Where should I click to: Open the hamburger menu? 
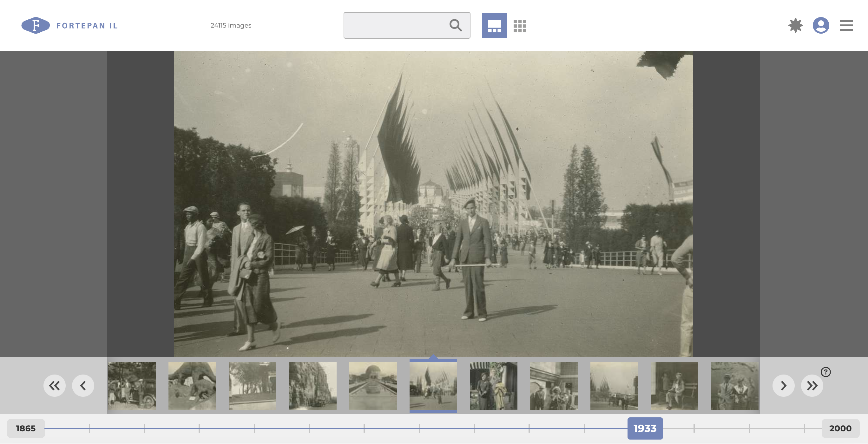click(846, 25)
